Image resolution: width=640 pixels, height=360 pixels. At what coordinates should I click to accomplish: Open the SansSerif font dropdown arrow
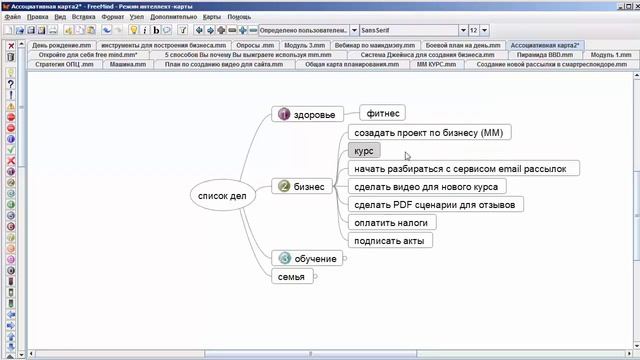point(463,30)
